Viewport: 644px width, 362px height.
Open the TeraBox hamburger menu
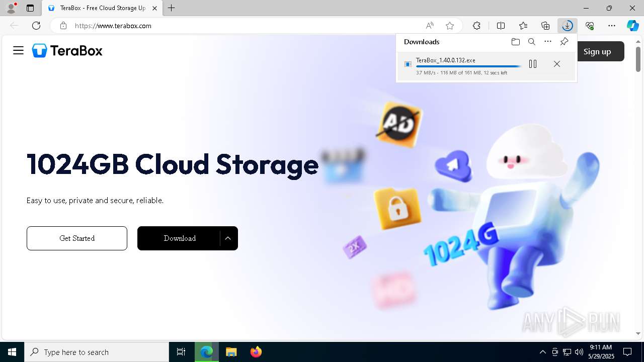click(19, 50)
